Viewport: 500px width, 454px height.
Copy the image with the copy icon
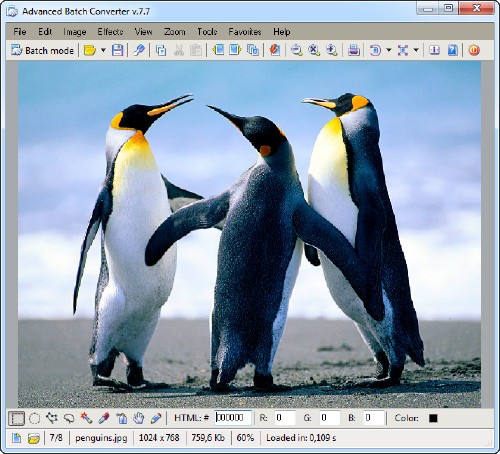pos(161,50)
